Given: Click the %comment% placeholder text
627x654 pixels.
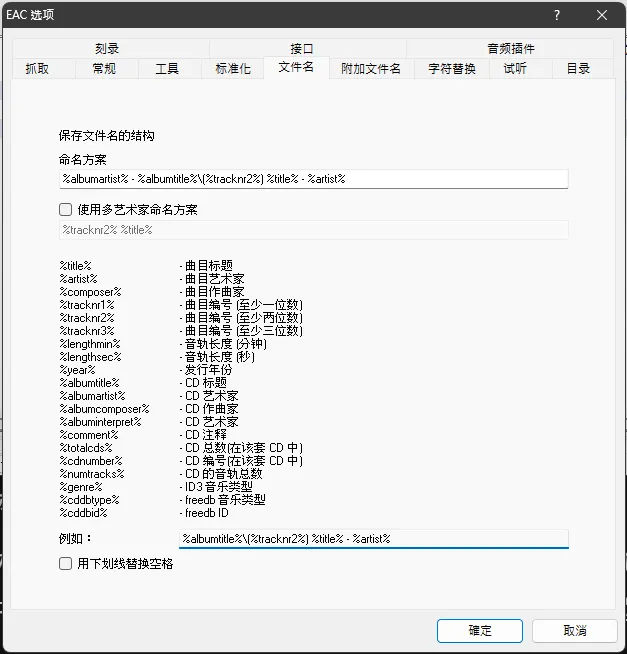Looking at the screenshot, I should [x=89, y=435].
